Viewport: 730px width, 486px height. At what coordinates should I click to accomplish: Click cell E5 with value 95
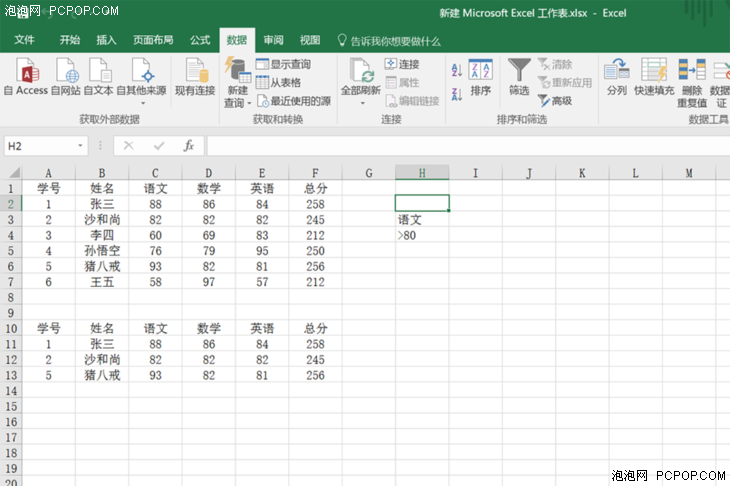(262, 251)
